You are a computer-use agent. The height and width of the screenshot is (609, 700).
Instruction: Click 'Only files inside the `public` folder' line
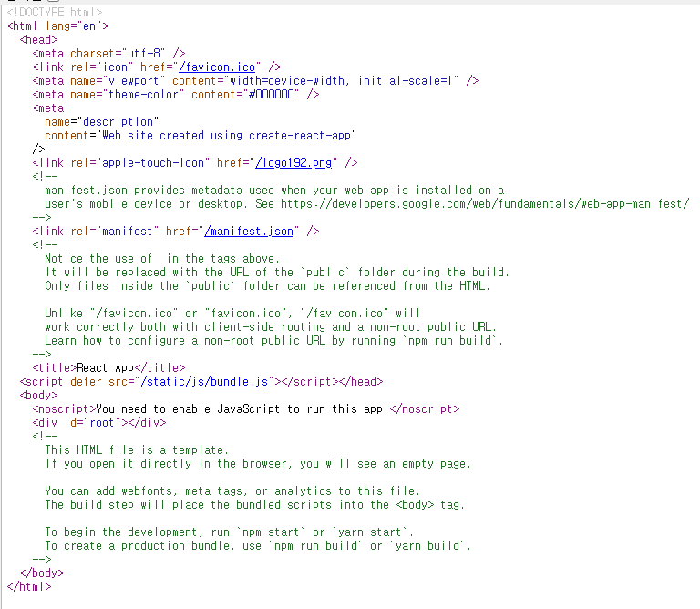click(x=267, y=285)
